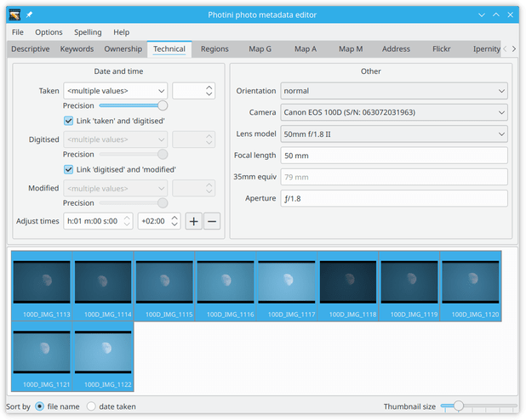Click the Digitised Precision slider
Screen dimensions: 526x420
click(133, 154)
